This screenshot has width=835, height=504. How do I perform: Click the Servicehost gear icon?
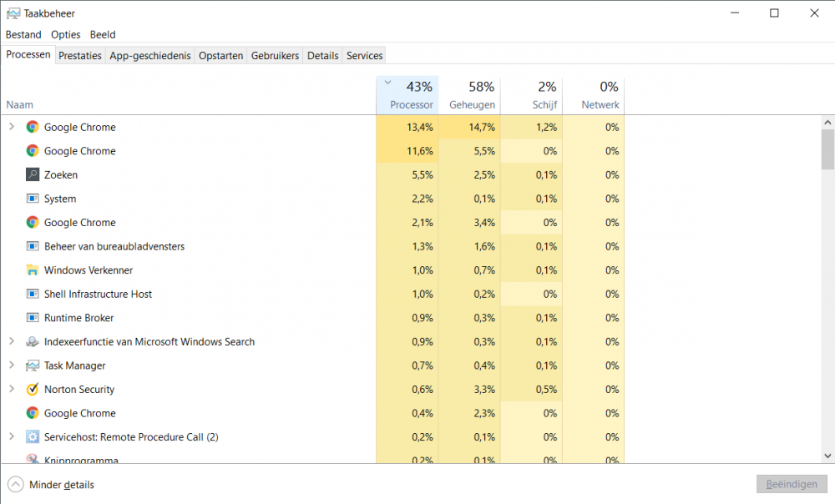[33, 437]
